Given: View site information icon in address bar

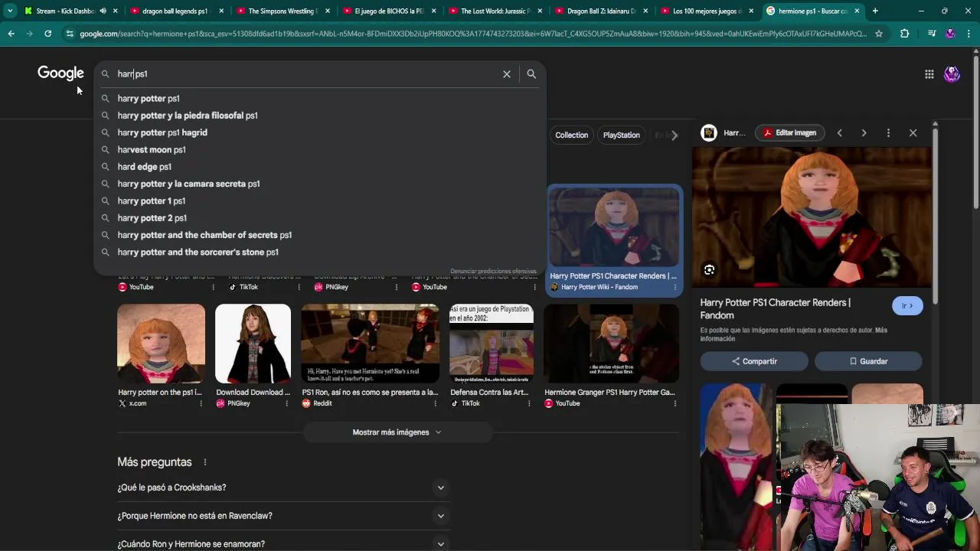Looking at the screenshot, I should [70, 34].
